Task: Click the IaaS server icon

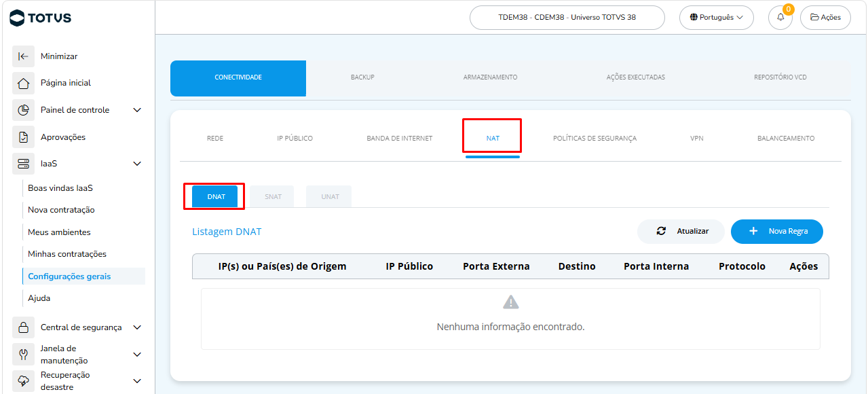Action: pyautogui.click(x=23, y=164)
